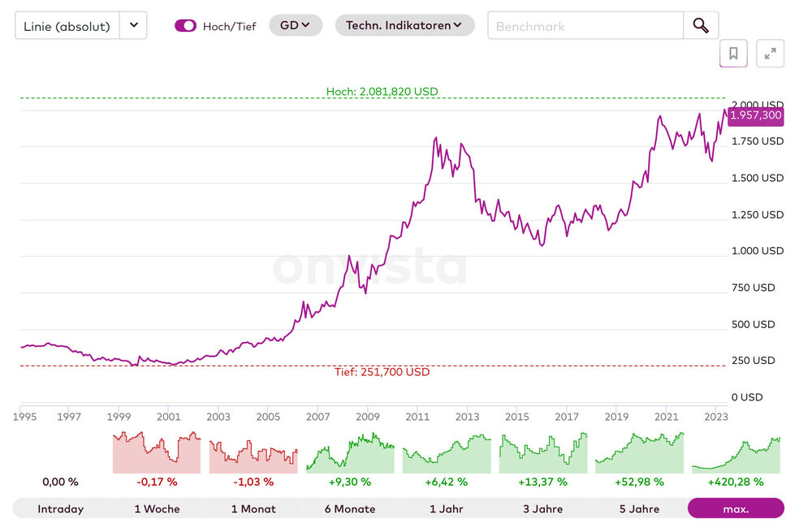Expand the GD moving average dropdown
The image size is (812, 532).
[x=295, y=25]
